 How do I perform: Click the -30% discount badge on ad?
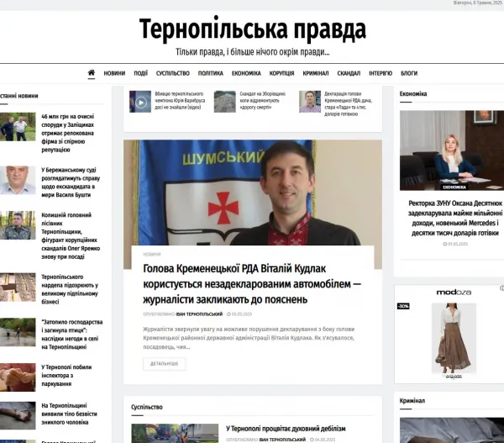[x=403, y=306]
